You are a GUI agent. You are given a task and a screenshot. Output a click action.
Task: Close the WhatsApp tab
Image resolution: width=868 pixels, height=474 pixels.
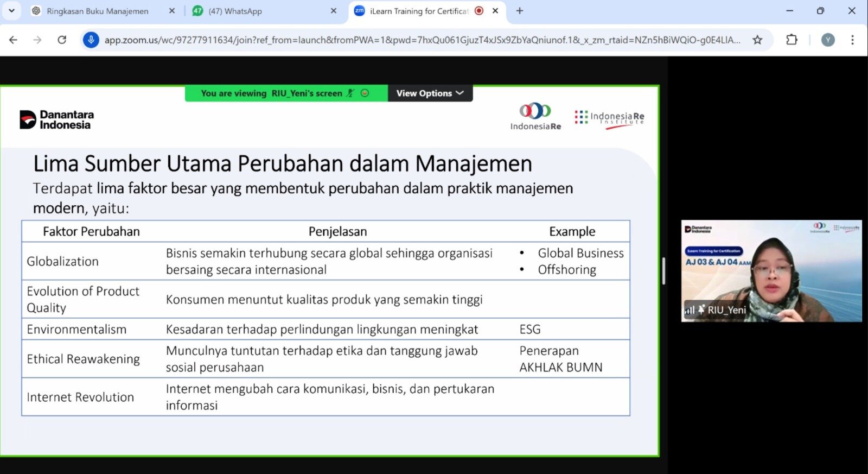(333, 11)
